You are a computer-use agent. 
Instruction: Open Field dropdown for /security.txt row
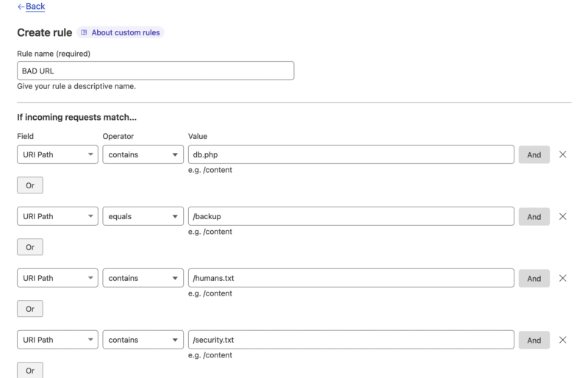point(57,340)
